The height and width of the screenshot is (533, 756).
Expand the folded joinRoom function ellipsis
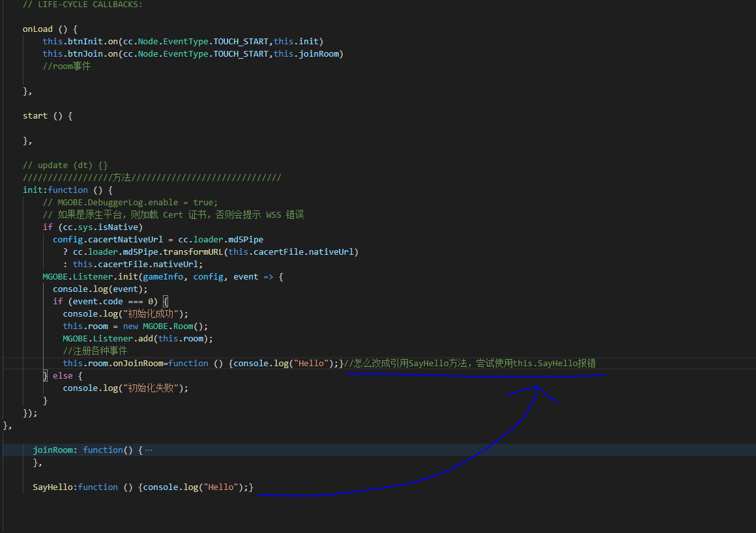pyautogui.click(x=149, y=450)
